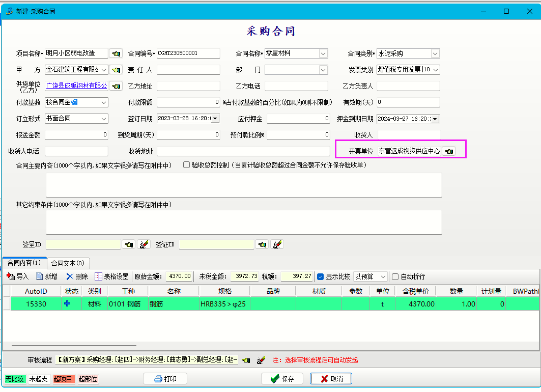Click the 保存 save button
The image size is (541, 392).
(x=282, y=379)
